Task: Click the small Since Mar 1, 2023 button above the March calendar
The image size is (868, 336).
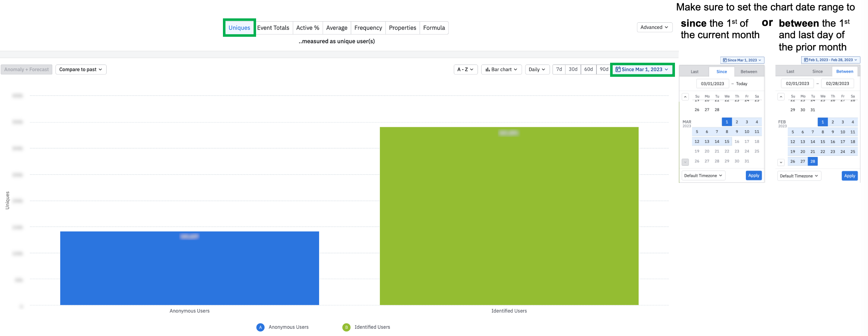Action: [742, 60]
